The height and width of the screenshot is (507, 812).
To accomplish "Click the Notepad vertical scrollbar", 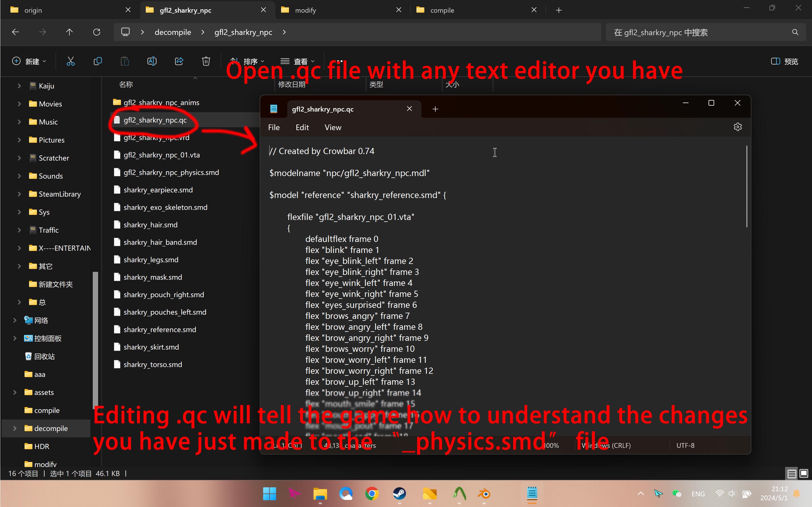I will (x=746, y=187).
